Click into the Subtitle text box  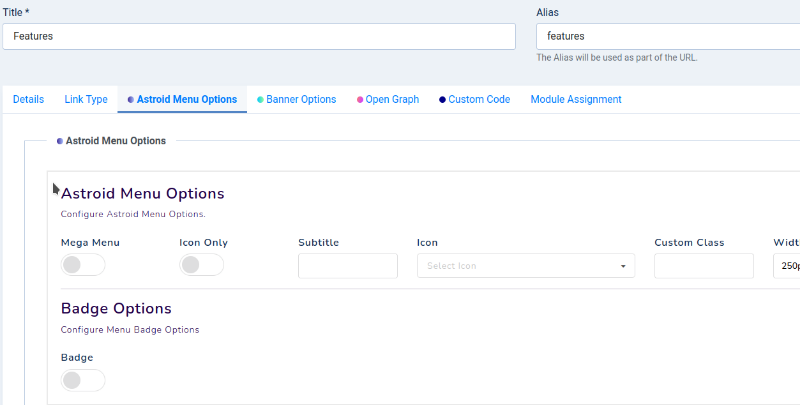click(x=348, y=266)
